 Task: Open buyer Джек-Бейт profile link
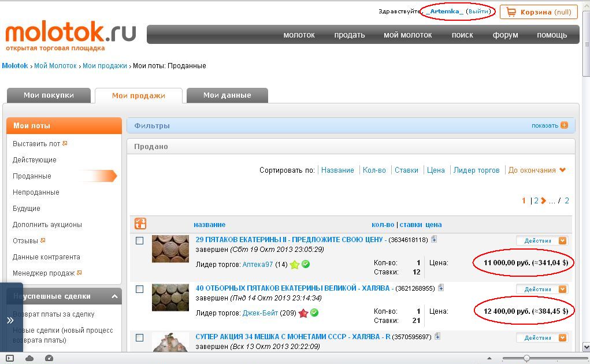tap(260, 313)
